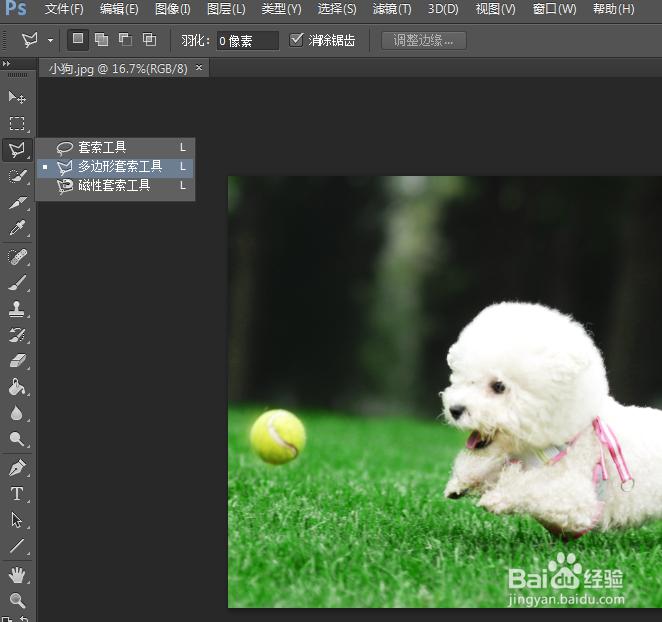Screen dimensions: 662x622
Task: Choose Add to Selection mode
Action: tap(101, 40)
